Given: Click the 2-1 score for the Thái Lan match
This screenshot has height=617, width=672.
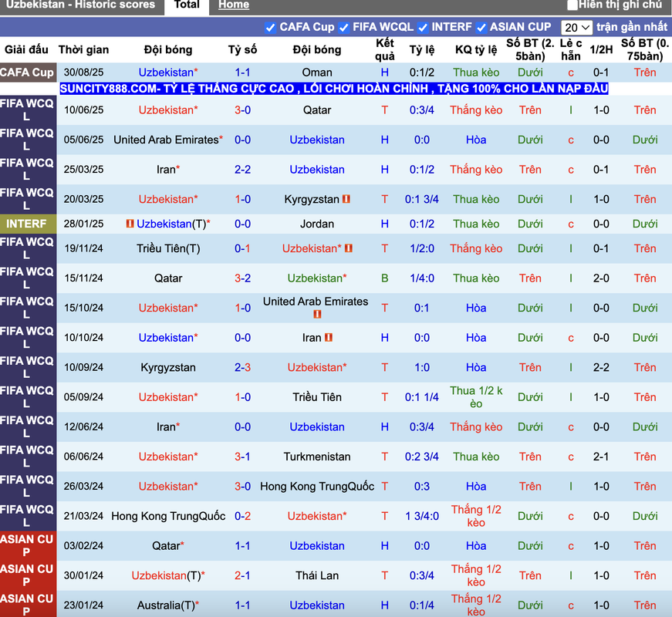Looking at the screenshot, I should 242,575.
